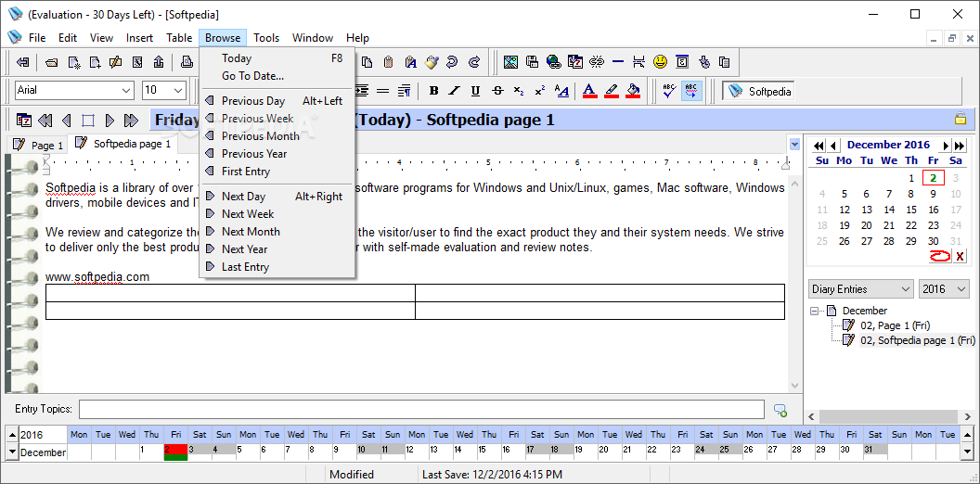Click the text highlight color pen swatch

coord(612,91)
